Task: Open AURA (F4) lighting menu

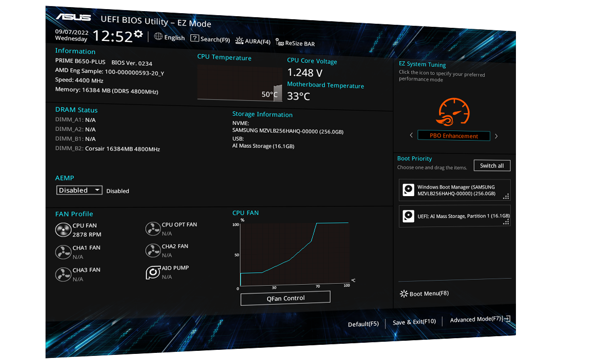Action: 252,41
